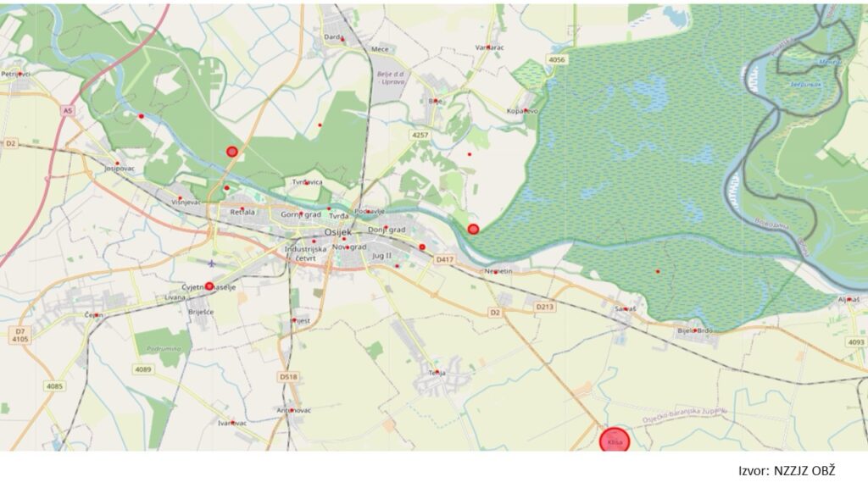This screenshot has height=488, width=868.
Task: Click the A5 motorway shield
Action: pos(68,111)
